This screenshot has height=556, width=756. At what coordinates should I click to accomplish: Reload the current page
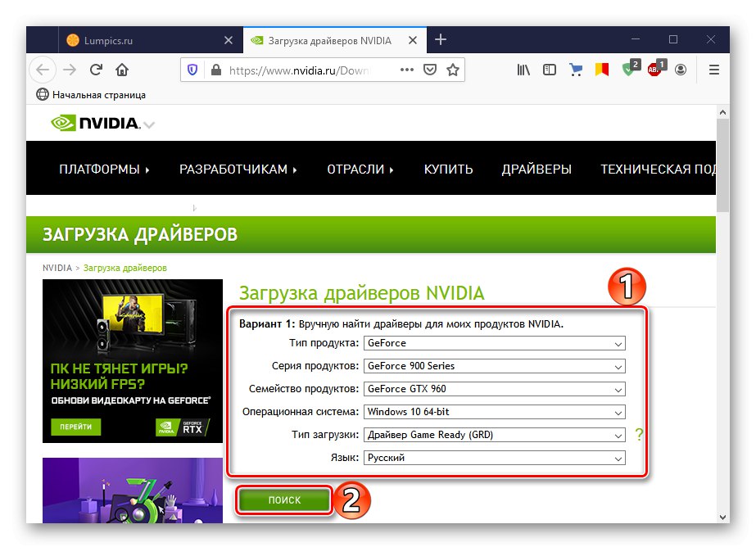(97, 70)
